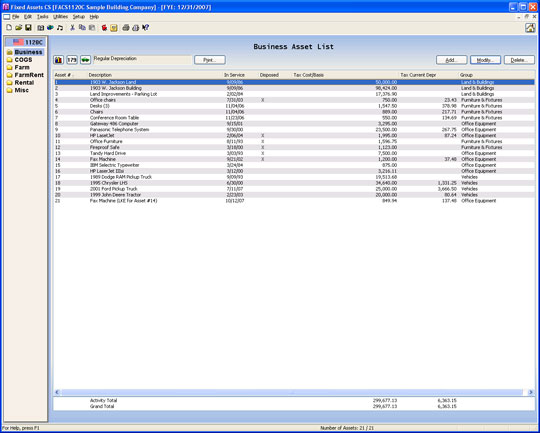Select the Office chairs asset row
Viewport: 540px width, 433px height.
click(x=294, y=100)
